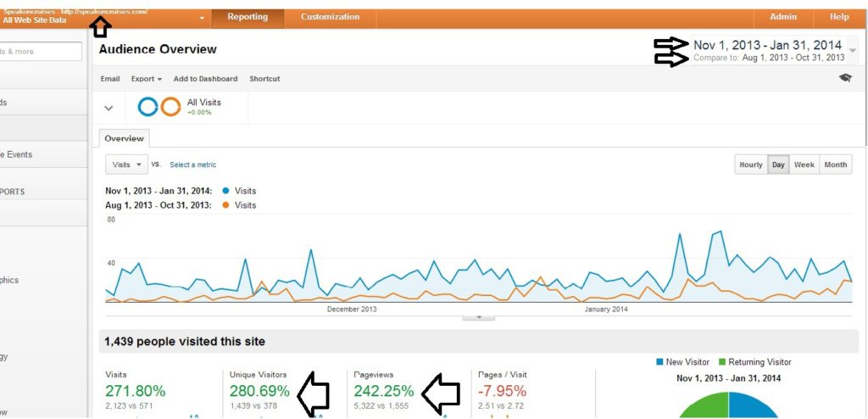The width and height of the screenshot is (868, 419).
Task: Click the 1,439 people visited this site heading
Action: click(x=185, y=342)
